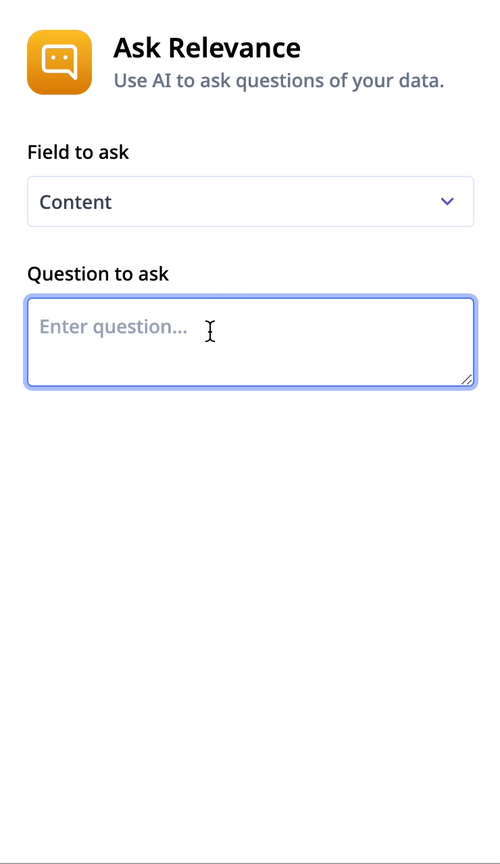Click the Field to ask label
The image size is (500, 864).
pyautogui.click(x=78, y=152)
